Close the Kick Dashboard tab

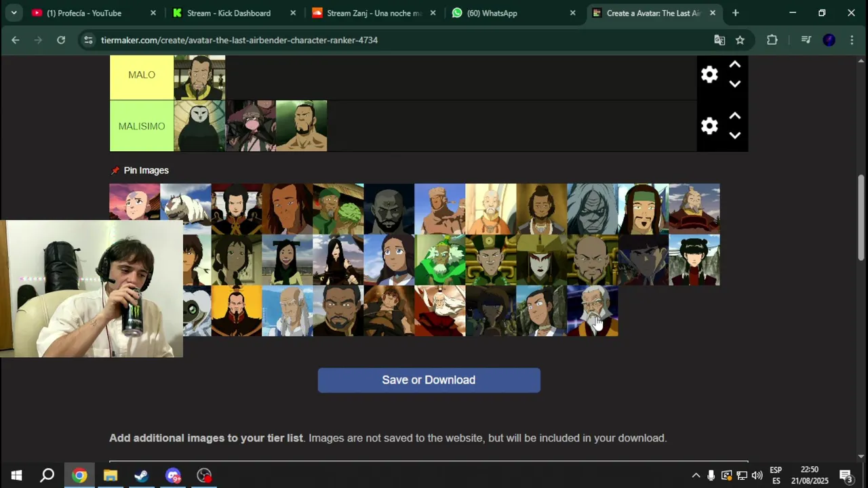(293, 13)
